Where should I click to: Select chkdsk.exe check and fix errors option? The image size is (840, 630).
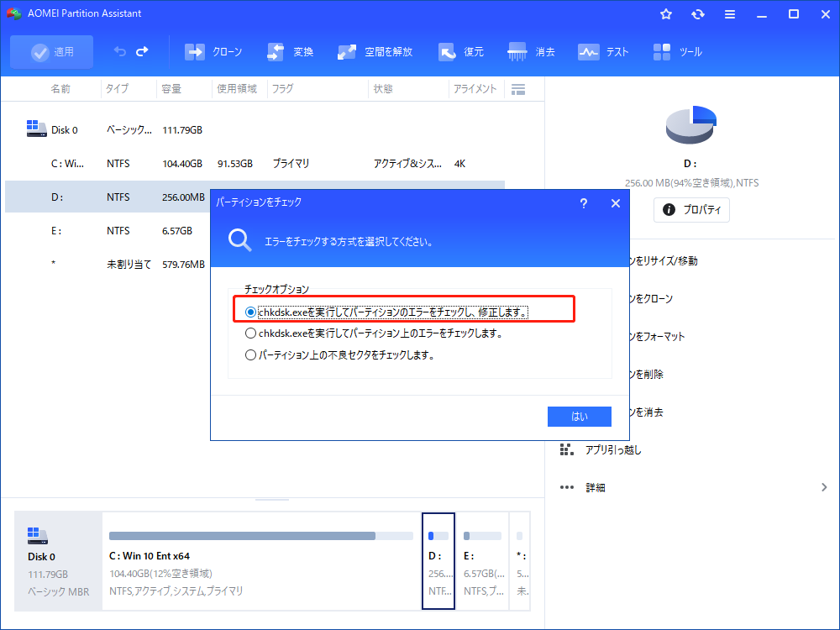(250, 312)
